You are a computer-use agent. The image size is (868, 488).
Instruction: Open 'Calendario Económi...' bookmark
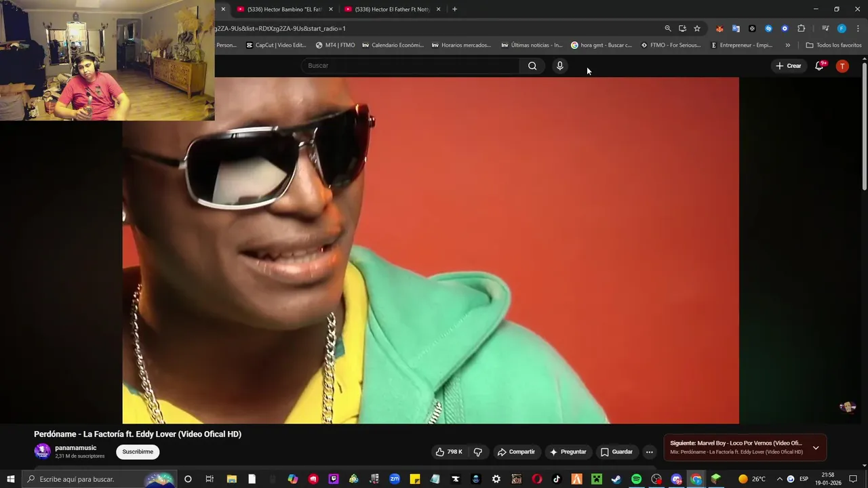pos(393,45)
